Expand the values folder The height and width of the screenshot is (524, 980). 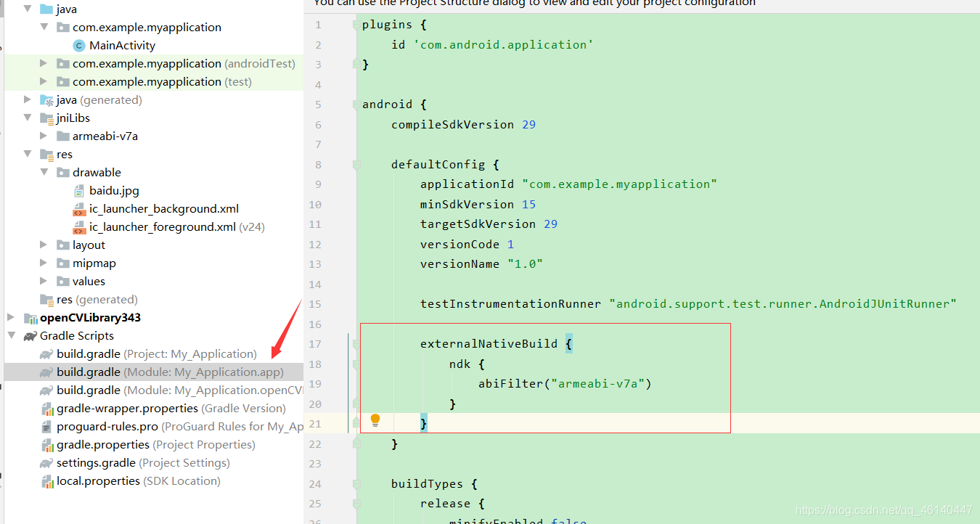44,281
